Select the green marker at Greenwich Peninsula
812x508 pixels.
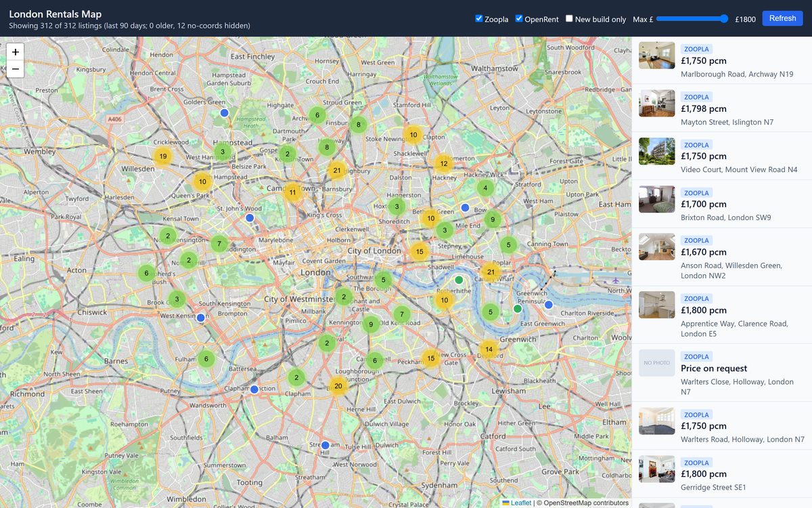point(518,309)
